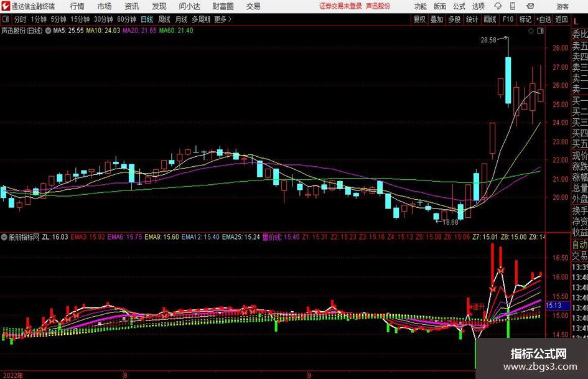588x379 pixels.
Task: Open the 交易 menu
Action: pyautogui.click(x=253, y=6)
